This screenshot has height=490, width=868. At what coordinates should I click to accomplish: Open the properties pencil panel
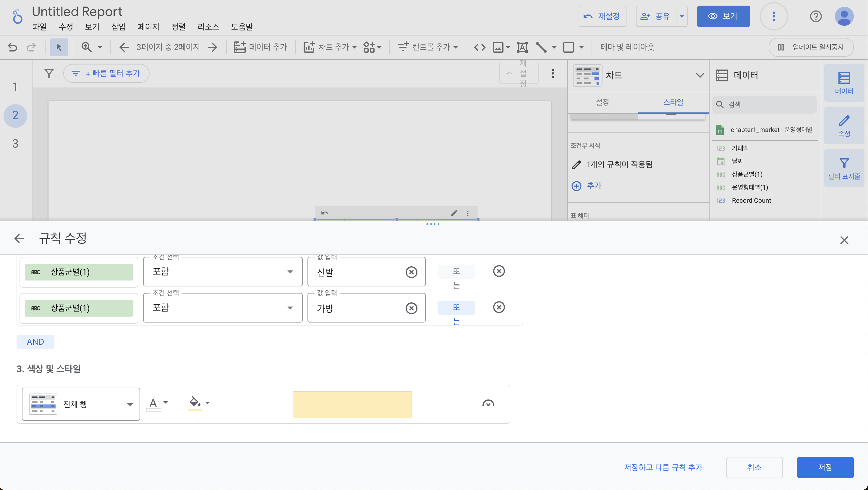click(844, 125)
